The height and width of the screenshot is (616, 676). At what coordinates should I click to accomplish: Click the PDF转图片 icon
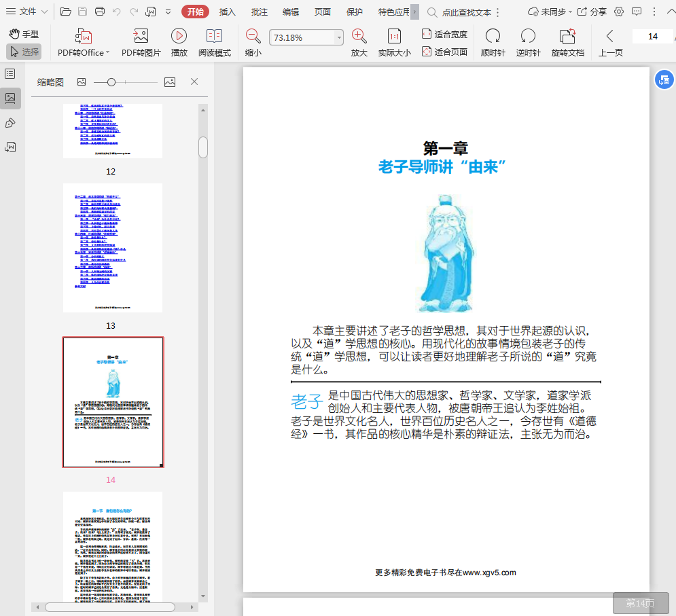pyautogui.click(x=141, y=37)
